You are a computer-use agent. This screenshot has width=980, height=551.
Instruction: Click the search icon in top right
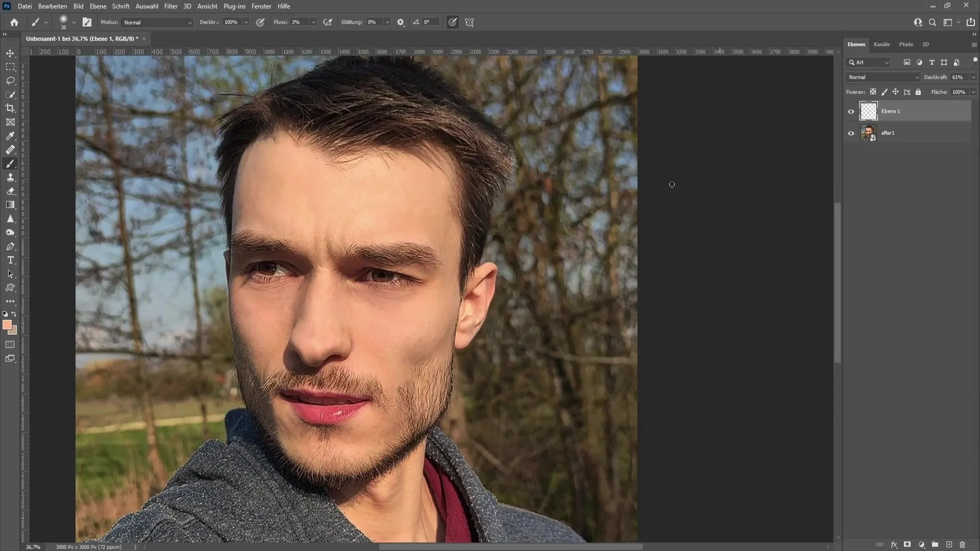(933, 22)
